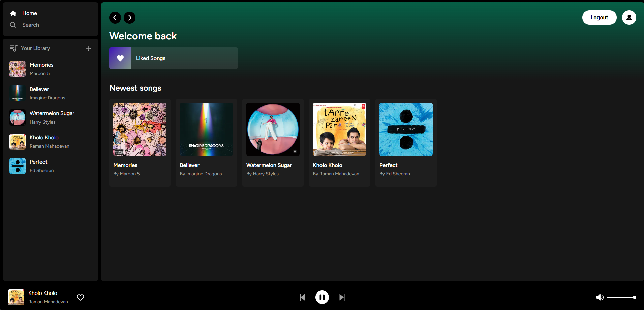644x310 pixels.
Task: Skip to next track
Action: [x=342, y=297]
